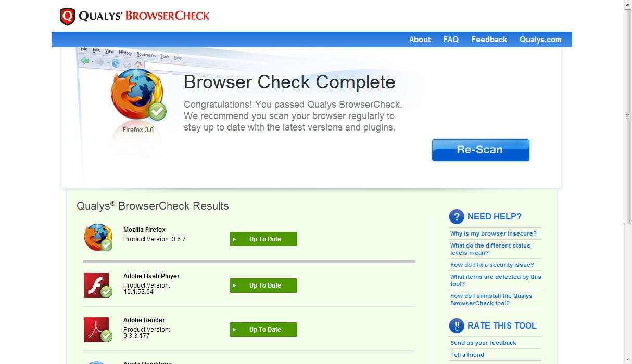
Task: Click the 'NEED HELP?' heading
Action: (495, 217)
